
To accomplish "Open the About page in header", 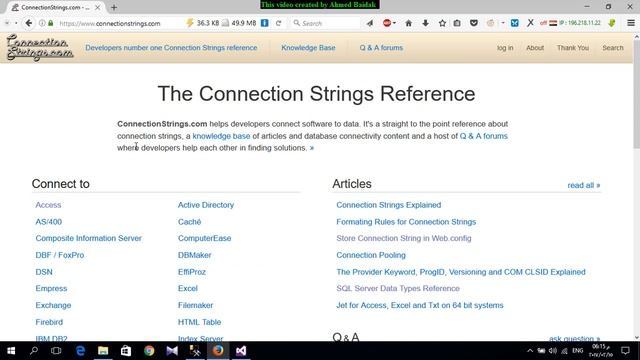I will pos(535,48).
